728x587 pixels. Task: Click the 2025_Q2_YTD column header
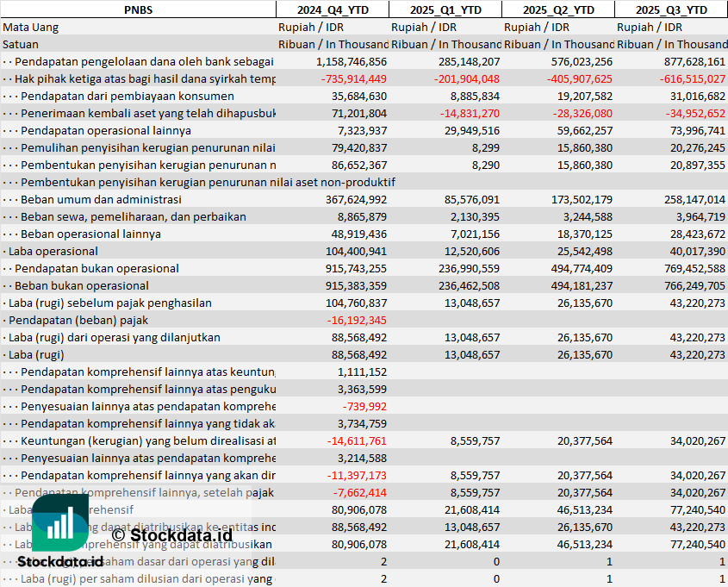[x=557, y=9]
